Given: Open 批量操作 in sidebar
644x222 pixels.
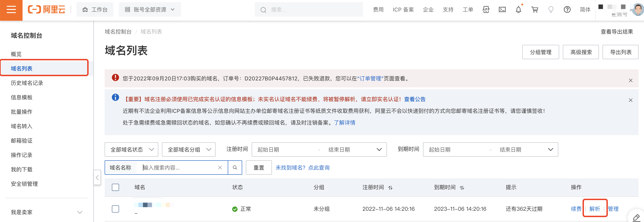Looking at the screenshot, I should point(22,112).
